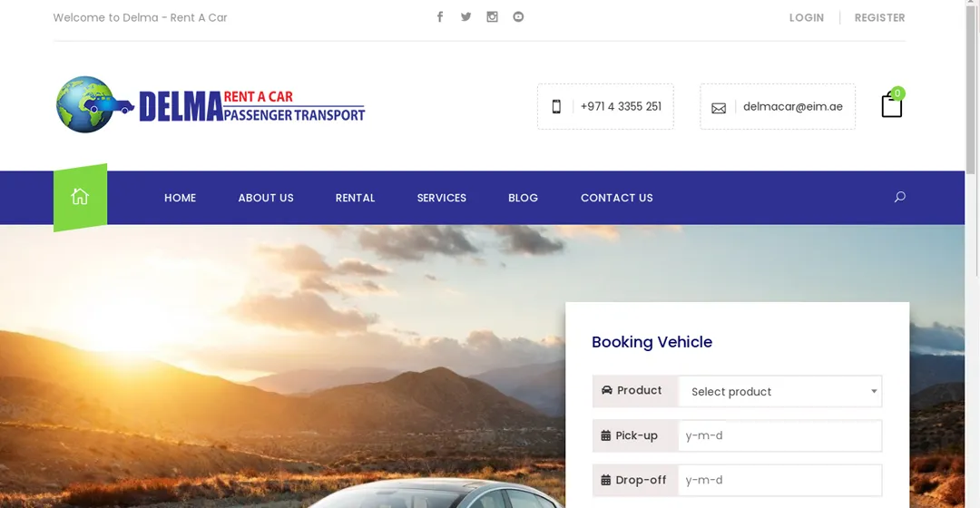Click the Drop-off date field

[x=779, y=480]
